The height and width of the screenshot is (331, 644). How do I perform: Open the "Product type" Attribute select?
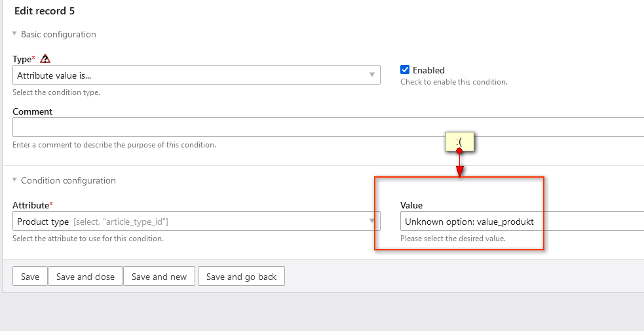coord(190,222)
